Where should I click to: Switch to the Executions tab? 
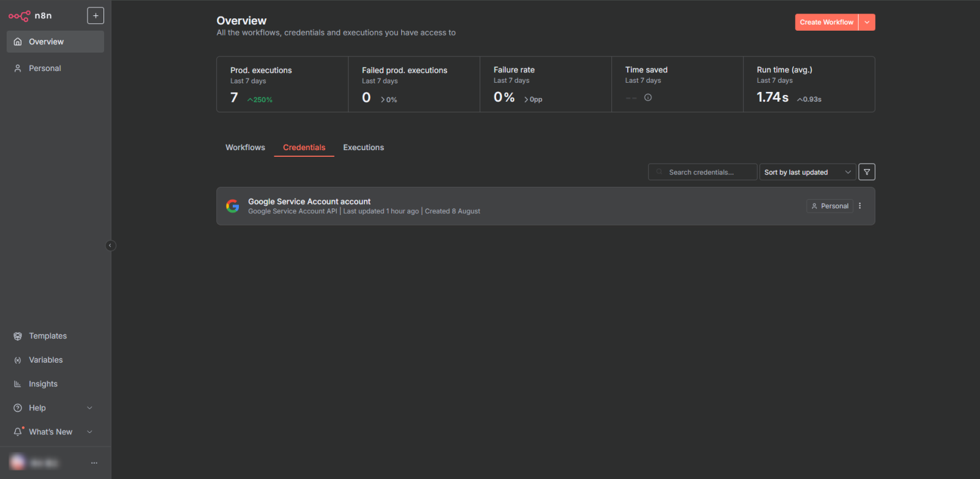[x=363, y=148]
